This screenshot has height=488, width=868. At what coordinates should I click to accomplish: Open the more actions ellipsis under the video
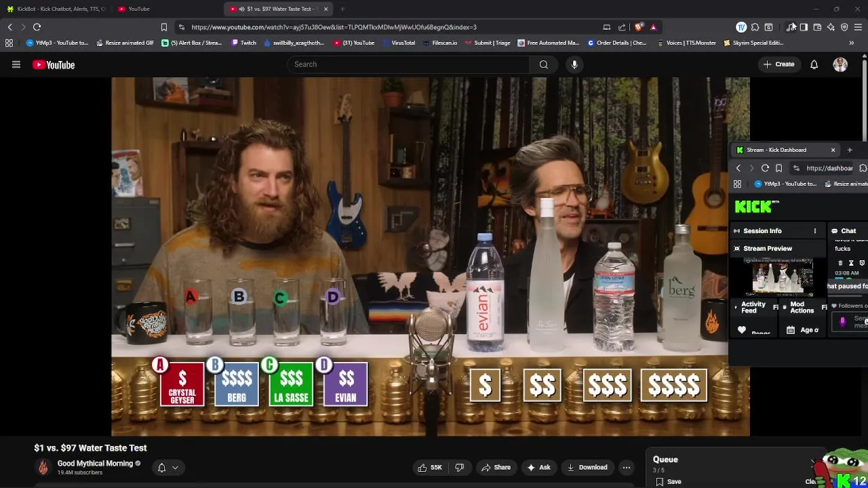[627, 467]
